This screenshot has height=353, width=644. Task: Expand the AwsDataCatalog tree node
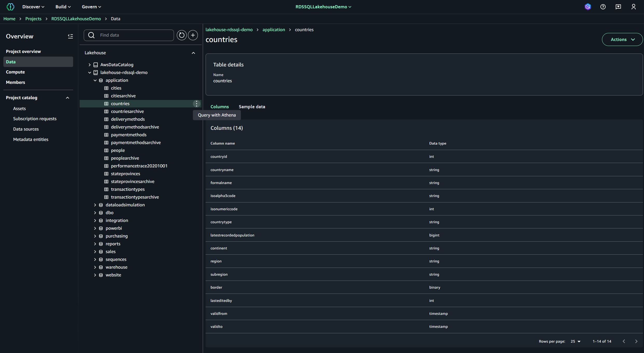click(x=90, y=65)
